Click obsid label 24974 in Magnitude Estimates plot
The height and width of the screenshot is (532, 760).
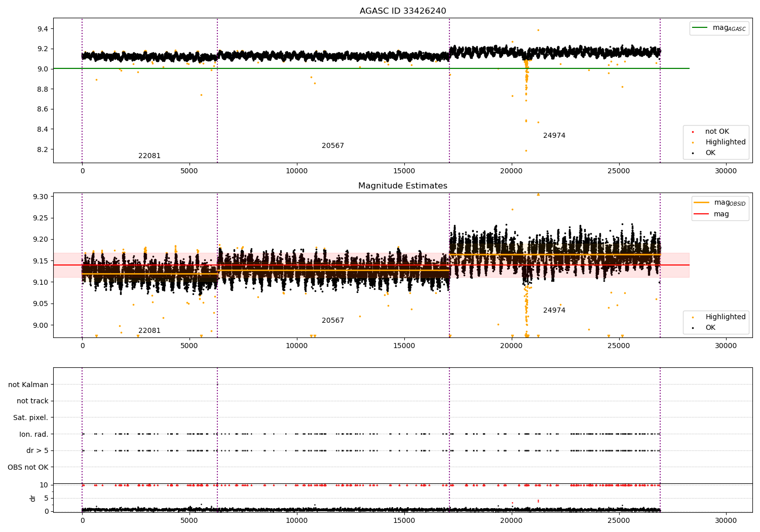tap(554, 311)
